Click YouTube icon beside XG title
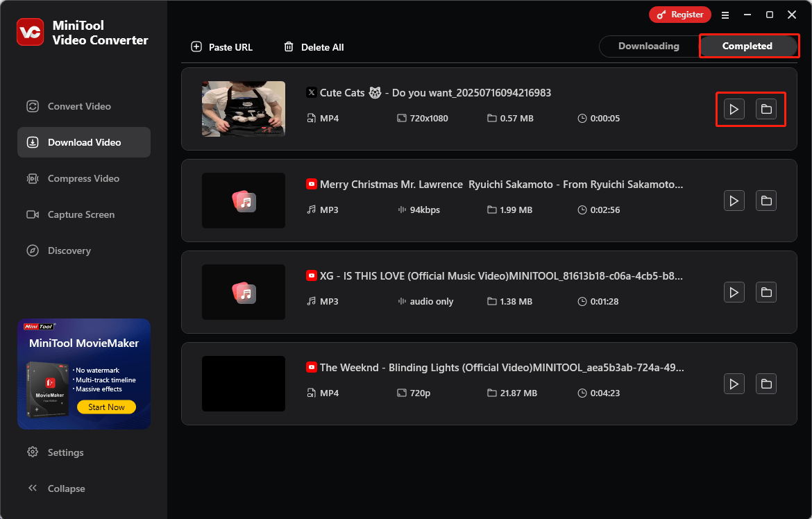812x519 pixels. coord(311,276)
